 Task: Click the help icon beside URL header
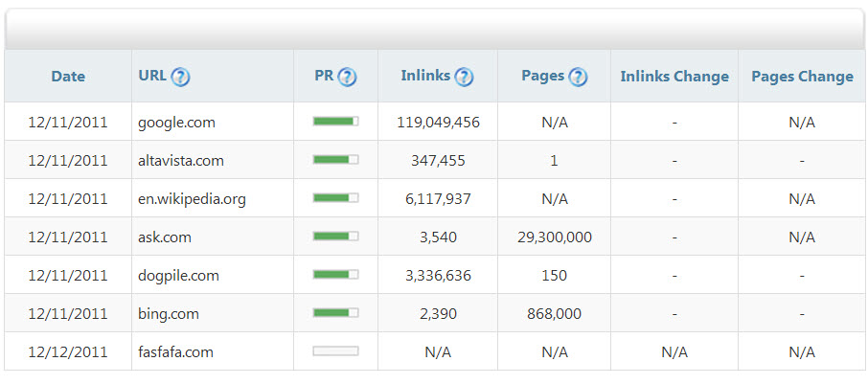coord(180,77)
